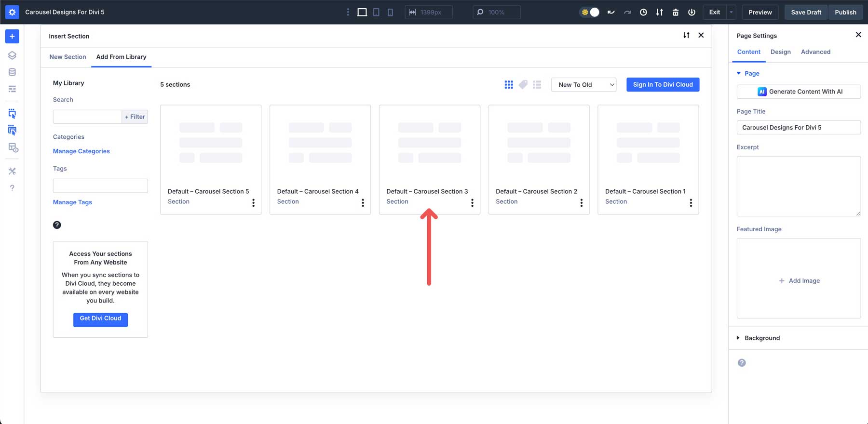Switch to the New Section tab
Image resolution: width=868 pixels, height=424 pixels.
[x=68, y=57]
